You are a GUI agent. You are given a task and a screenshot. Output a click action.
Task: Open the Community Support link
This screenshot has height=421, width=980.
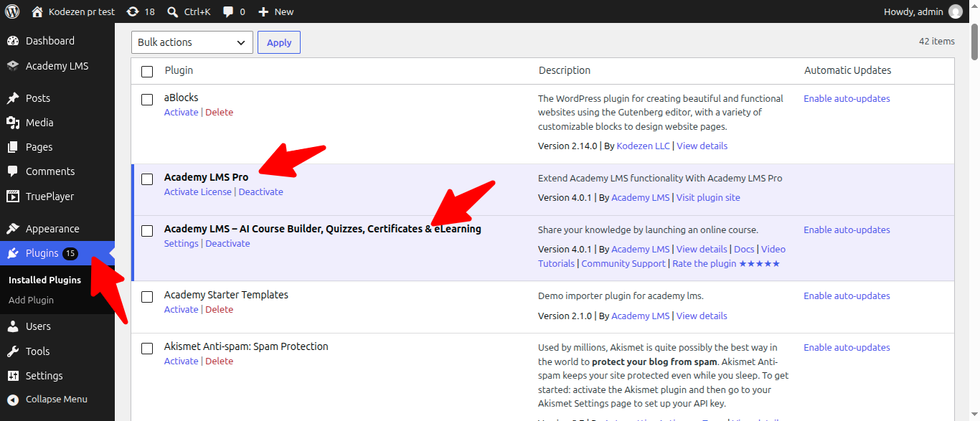[623, 263]
